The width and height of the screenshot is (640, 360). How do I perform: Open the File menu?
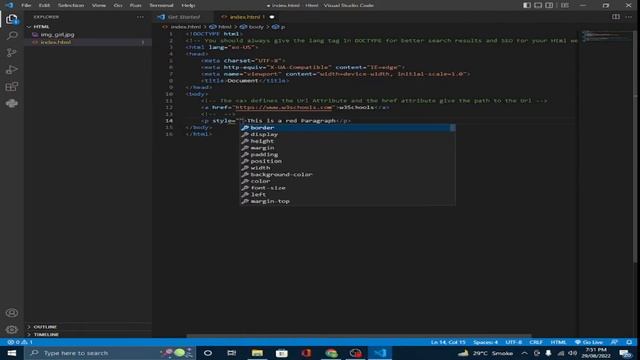tap(26, 5)
